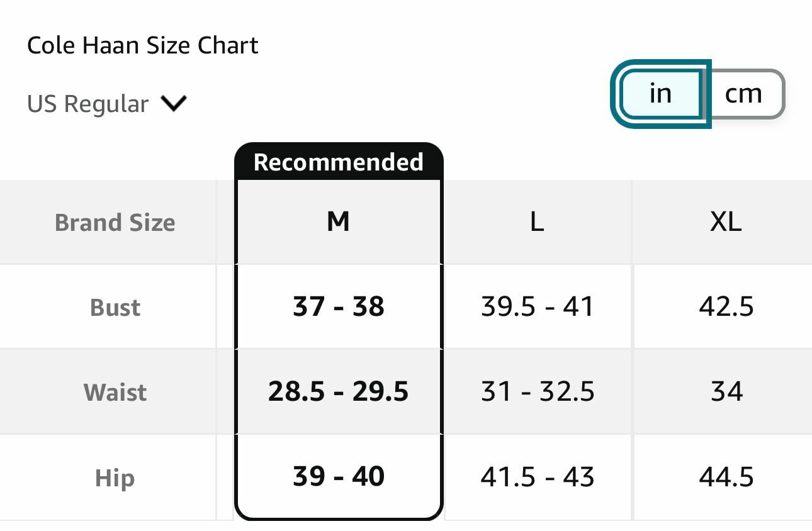Click the M waist value 28.5 - 29.5
Screen dimensions: 812x531
pyautogui.click(x=338, y=391)
